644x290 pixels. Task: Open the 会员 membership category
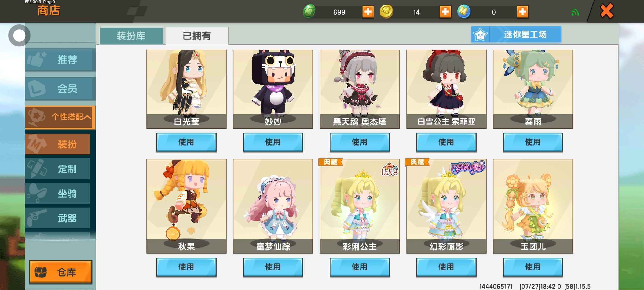pos(60,88)
